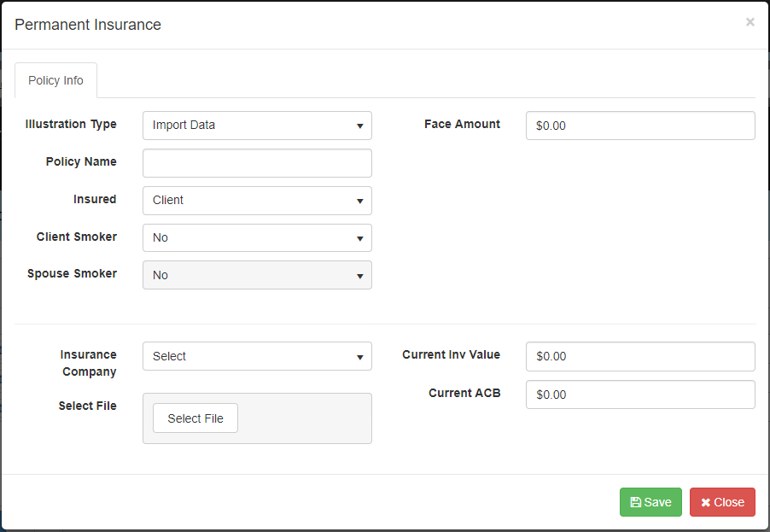Open the Client Smoker dropdown
The image size is (770, 532).
coord(256,238)
